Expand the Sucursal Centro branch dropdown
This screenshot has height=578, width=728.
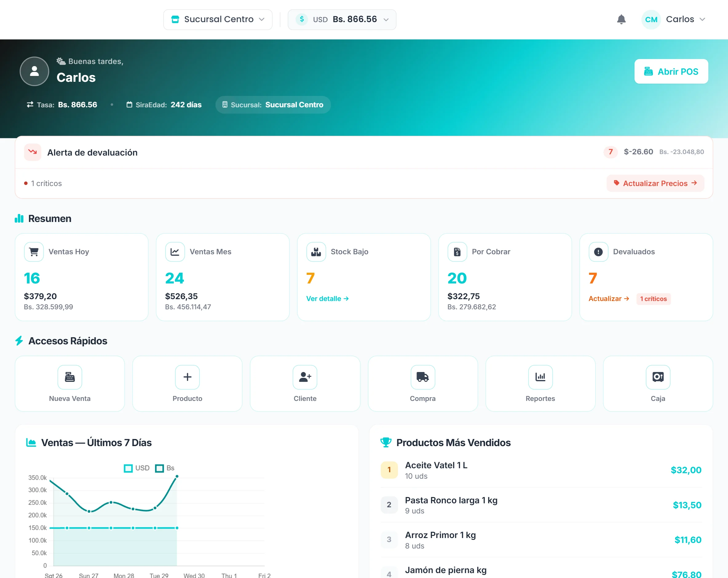point(218,19)
